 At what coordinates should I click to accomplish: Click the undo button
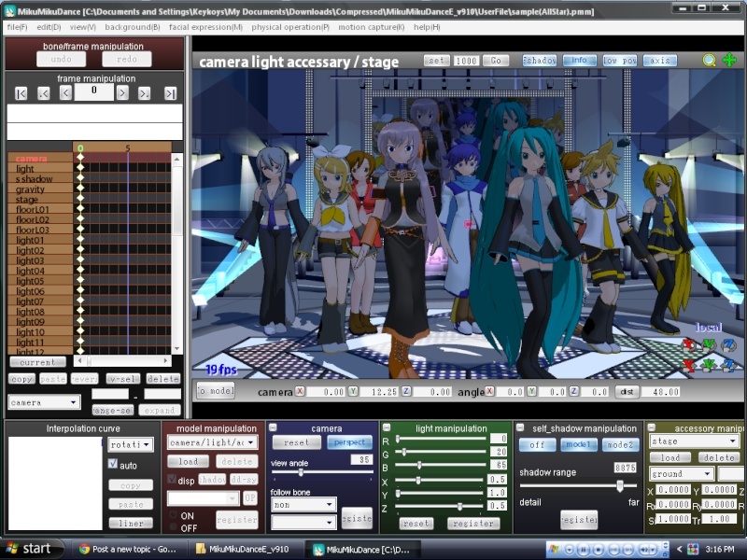pyautogui.click(x=61, y=59)
